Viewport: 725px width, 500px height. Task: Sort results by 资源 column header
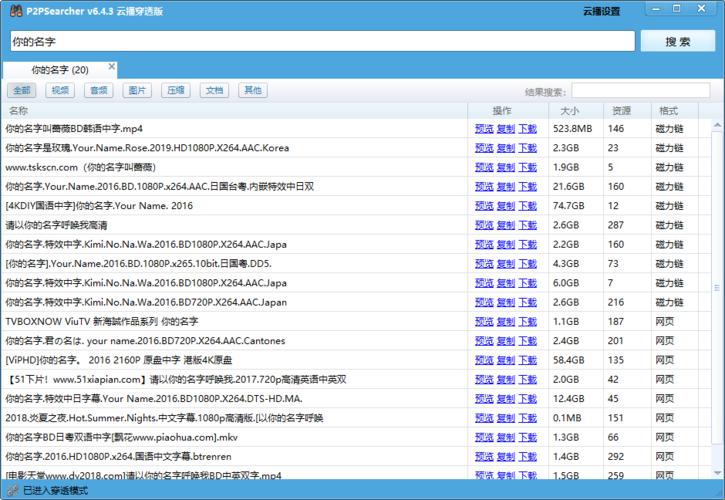pos(622,110)
